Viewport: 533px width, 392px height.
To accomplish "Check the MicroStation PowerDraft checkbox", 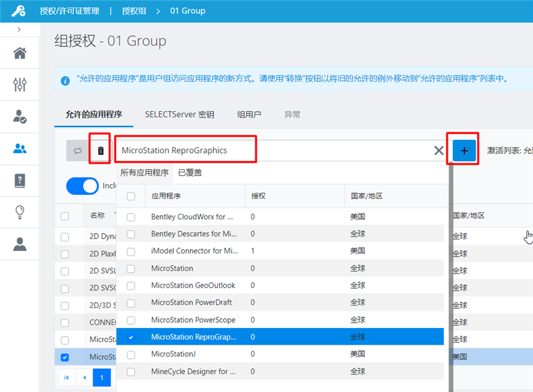I will [131, 302].
